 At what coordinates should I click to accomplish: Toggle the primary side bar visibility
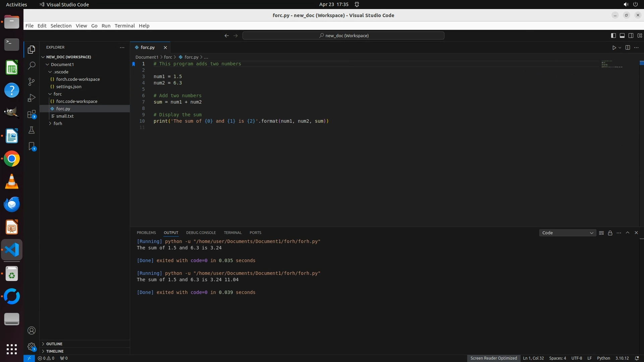[x=613, y=36]
